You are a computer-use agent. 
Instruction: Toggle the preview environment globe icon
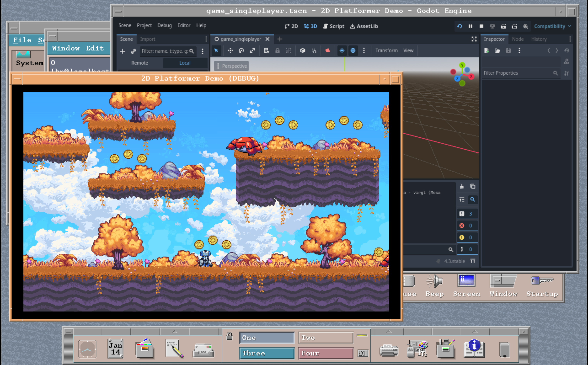[x=353, y=50]
